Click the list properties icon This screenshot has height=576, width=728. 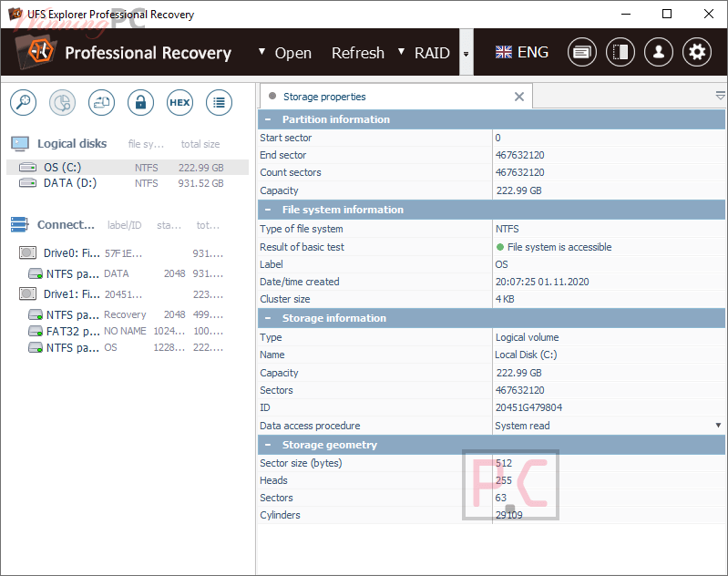(x=219, y=103)
